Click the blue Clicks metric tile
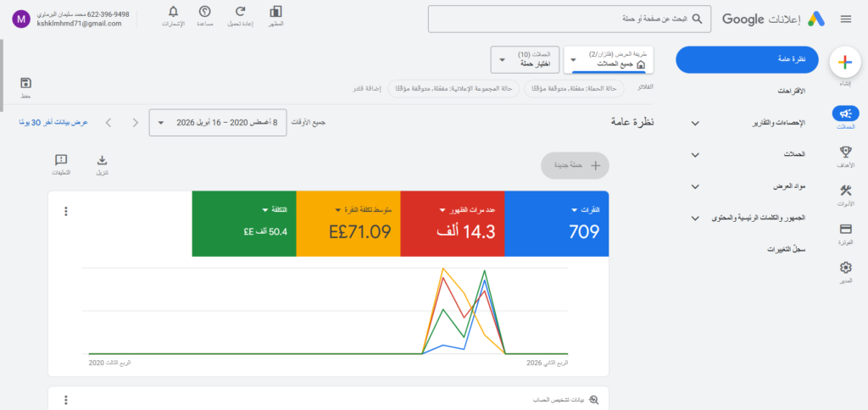 point(556,224)
